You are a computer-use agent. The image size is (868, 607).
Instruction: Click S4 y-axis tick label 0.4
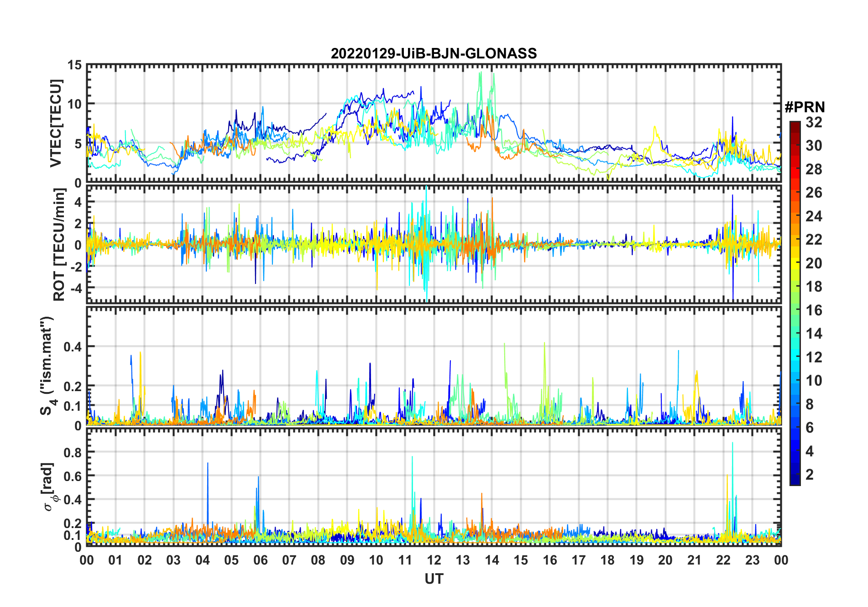pyautogui.click(x=73, y=347)
